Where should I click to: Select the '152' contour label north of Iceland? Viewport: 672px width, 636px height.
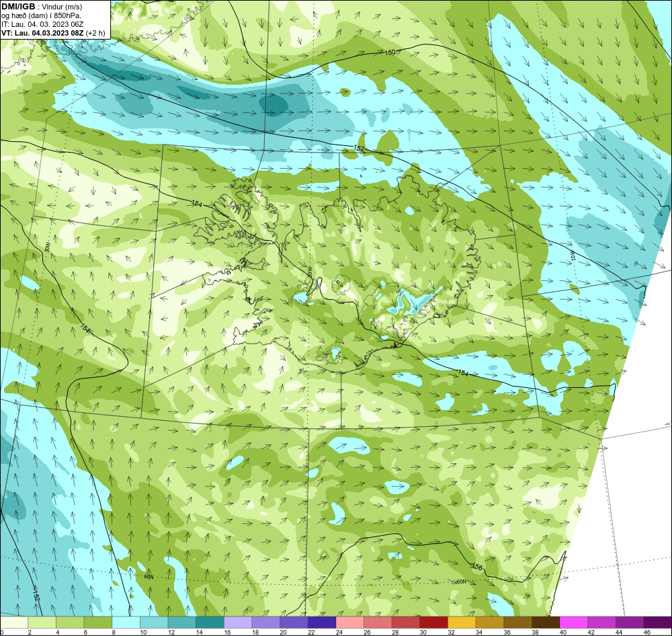click(x=359, y=148)
